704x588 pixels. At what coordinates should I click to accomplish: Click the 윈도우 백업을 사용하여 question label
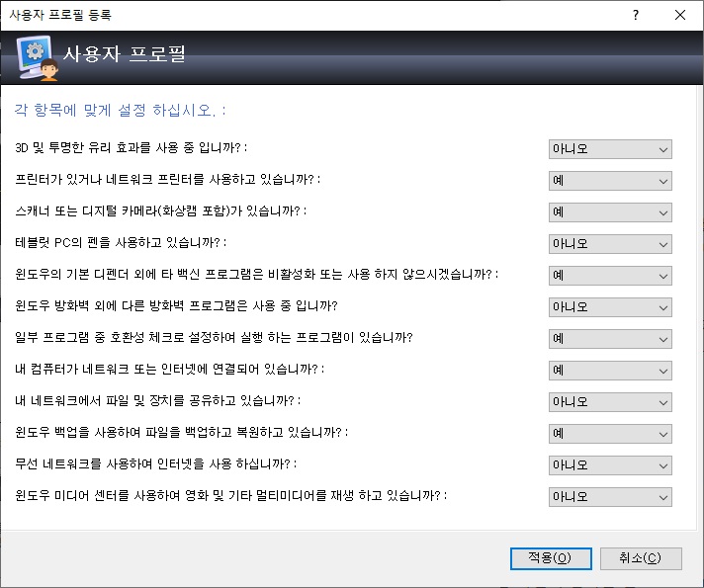point(181,432)
